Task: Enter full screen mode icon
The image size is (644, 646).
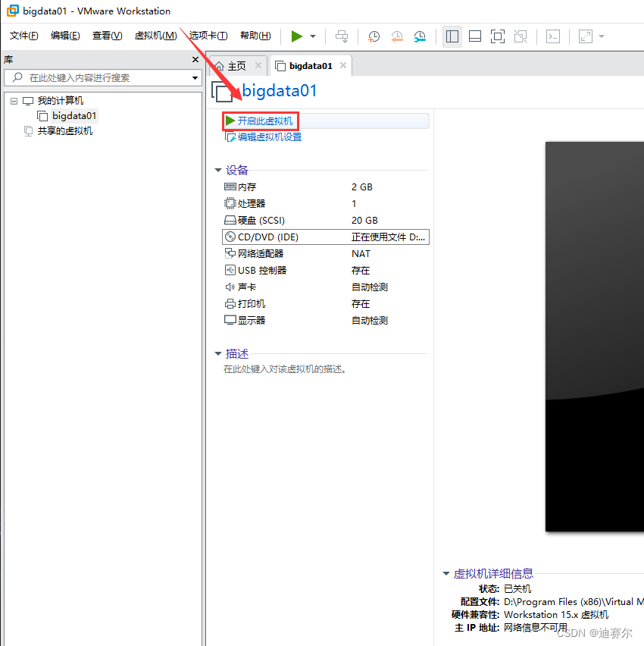Action: (x=498, y=36)
